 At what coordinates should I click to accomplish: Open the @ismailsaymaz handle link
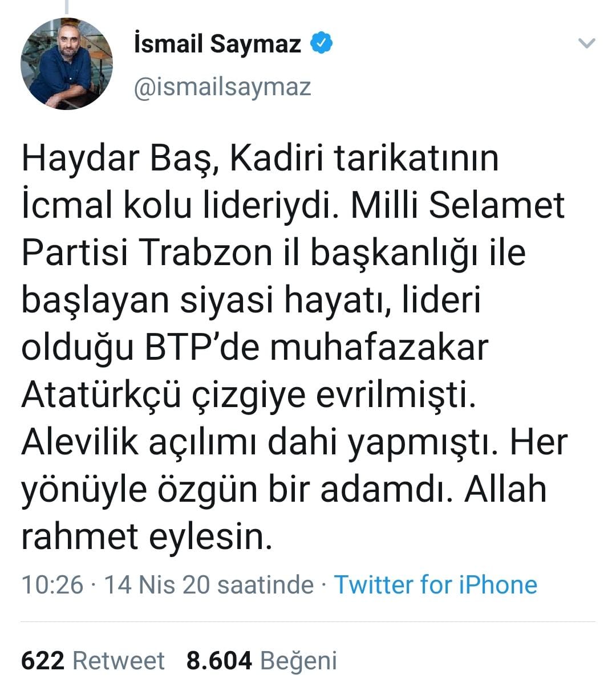click(222, 87)
